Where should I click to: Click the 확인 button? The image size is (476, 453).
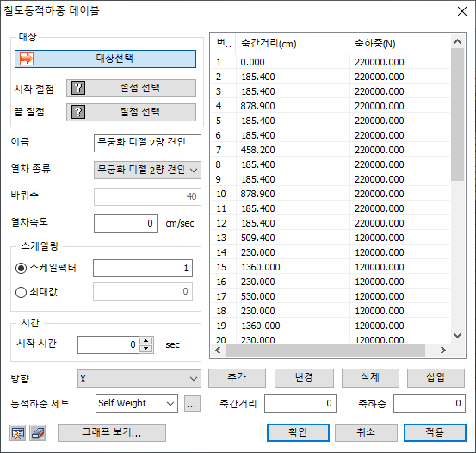pyautogui.click(x=298, y=432)
